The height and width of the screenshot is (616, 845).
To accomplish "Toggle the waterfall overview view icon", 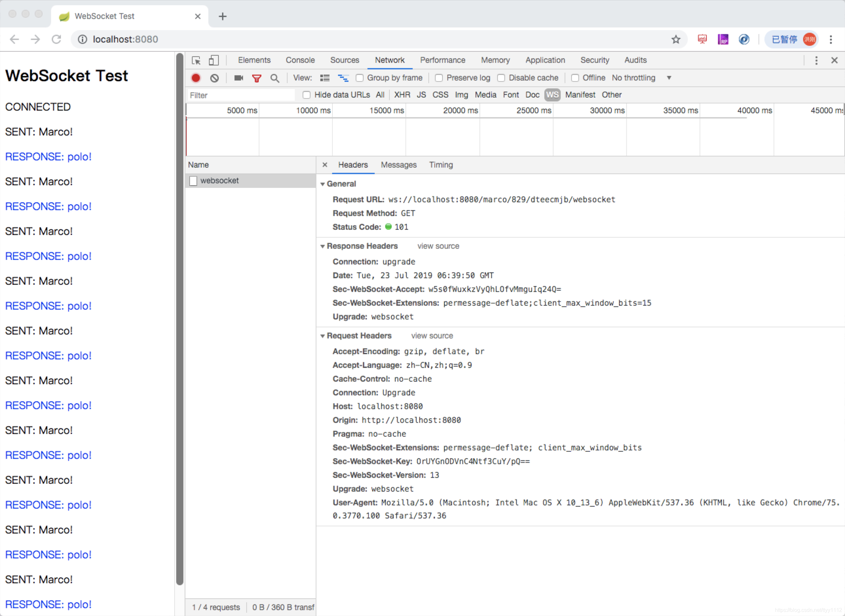I will tap(343, 78).
